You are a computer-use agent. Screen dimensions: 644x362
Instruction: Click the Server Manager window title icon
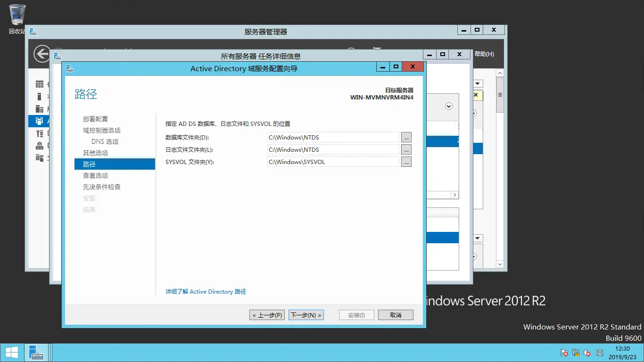[x=33, y=32]
